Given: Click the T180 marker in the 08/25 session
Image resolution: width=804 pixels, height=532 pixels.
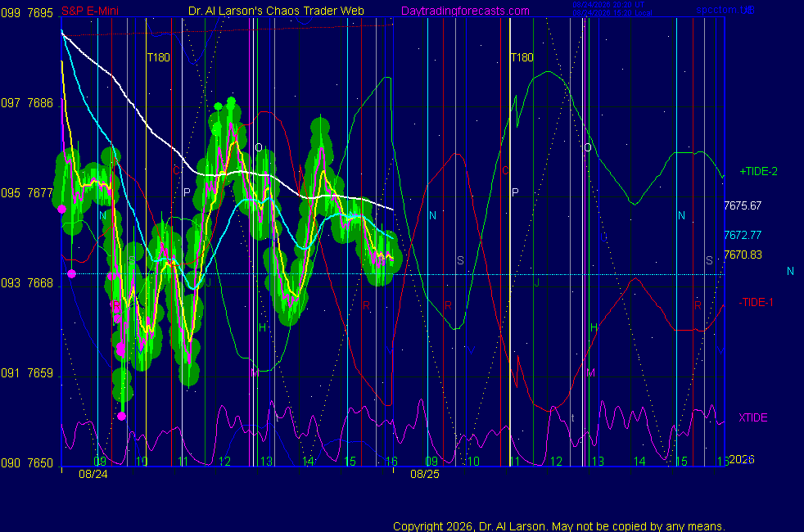Looking at the screenshot, I should coord(522,57).
